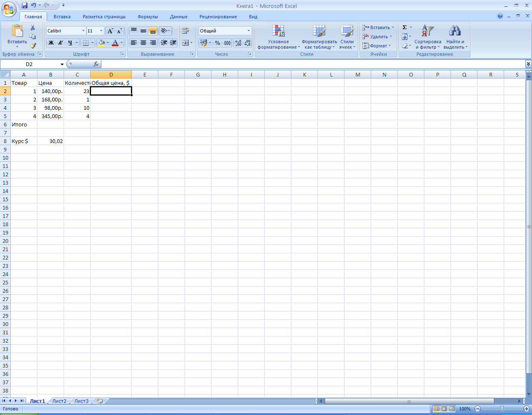Open the Office button menu
This screenshot has height=415, width=532.
coord(9,9)
